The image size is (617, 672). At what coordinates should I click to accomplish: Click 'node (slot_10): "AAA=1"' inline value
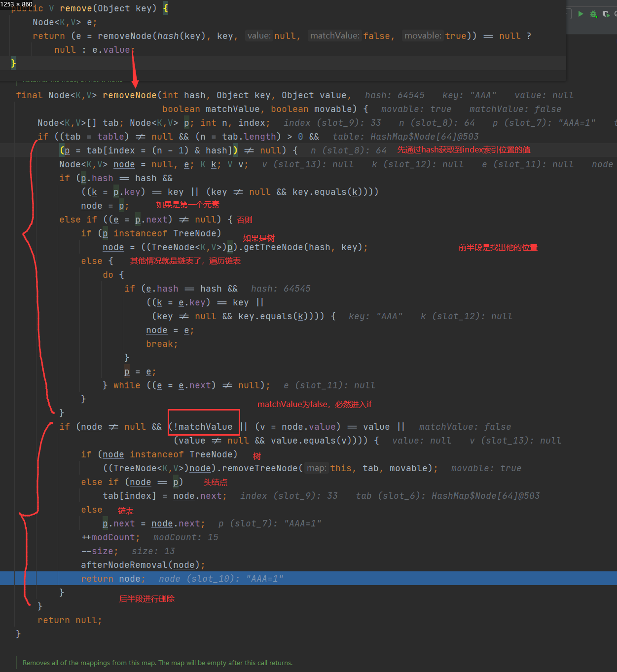tap(221, 579)
